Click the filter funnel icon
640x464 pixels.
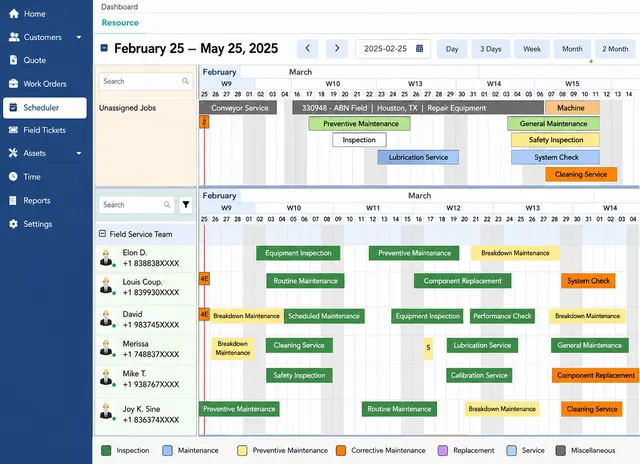coord(186,204)
